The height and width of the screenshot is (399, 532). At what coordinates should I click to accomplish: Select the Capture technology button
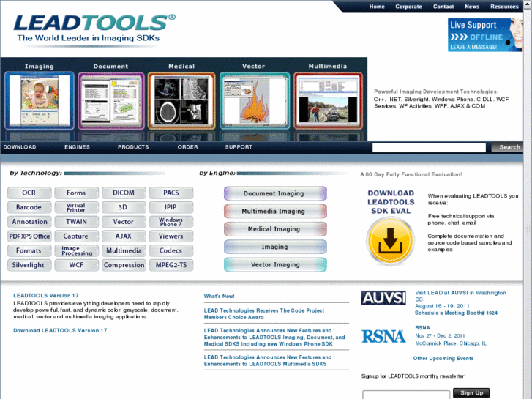[x=77, y=236]
